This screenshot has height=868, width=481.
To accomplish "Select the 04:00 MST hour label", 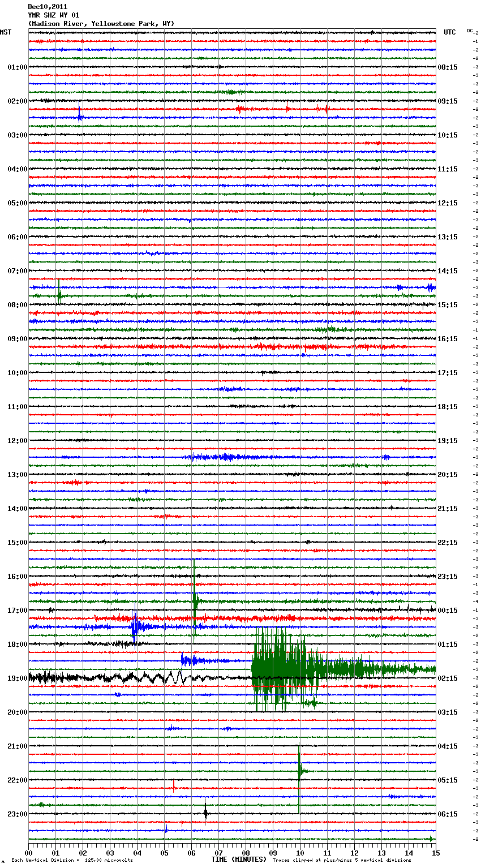I will coord(18,169).
